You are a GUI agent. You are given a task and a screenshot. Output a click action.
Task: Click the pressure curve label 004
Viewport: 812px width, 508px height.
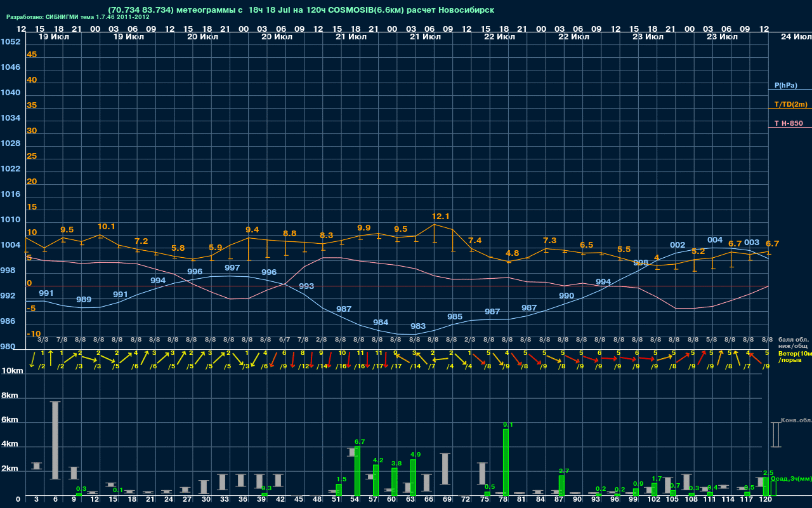pos(715,240)
